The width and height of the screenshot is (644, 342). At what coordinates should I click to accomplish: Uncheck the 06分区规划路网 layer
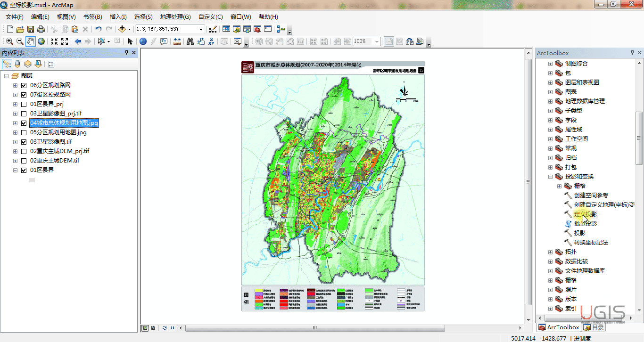click(24, 85)
